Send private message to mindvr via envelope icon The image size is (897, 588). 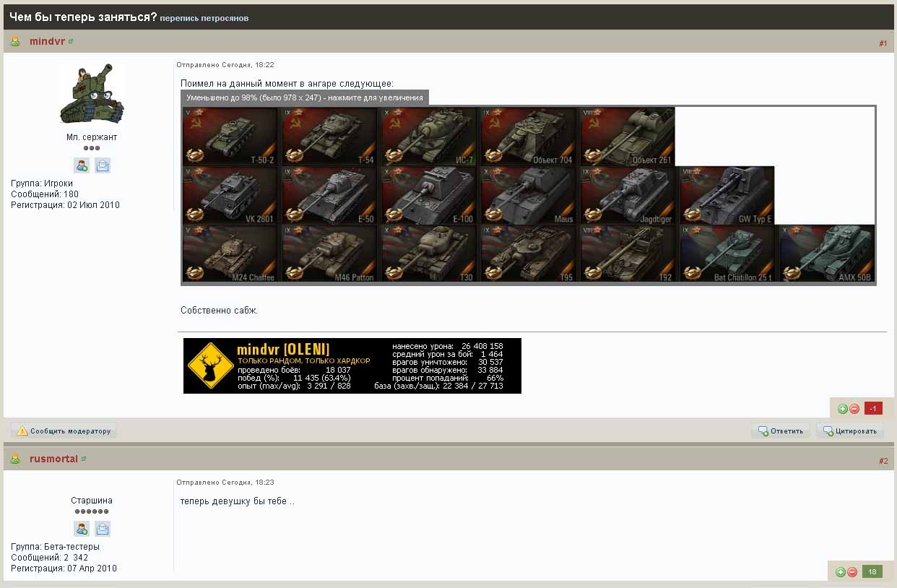[x=103, y=165]
